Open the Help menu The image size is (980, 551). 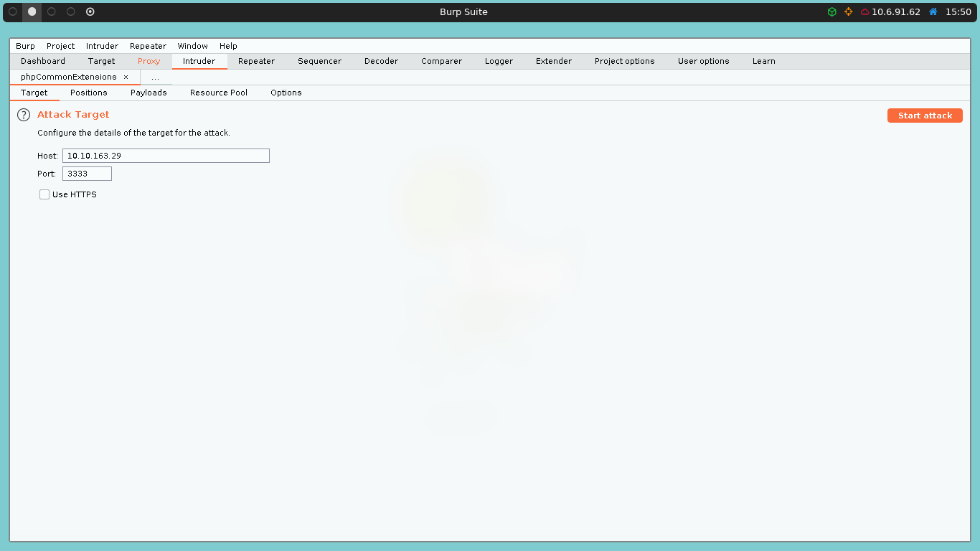(228, 46)
